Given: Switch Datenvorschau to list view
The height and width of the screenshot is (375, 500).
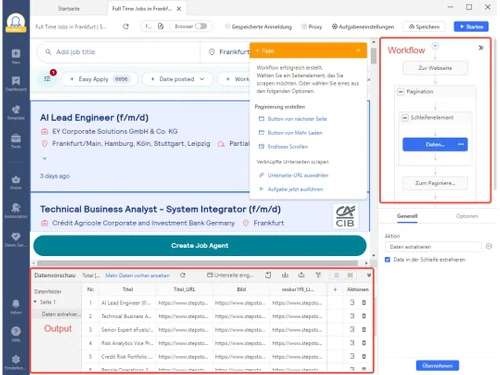Looking at the screenshot, I should [336, 275].
